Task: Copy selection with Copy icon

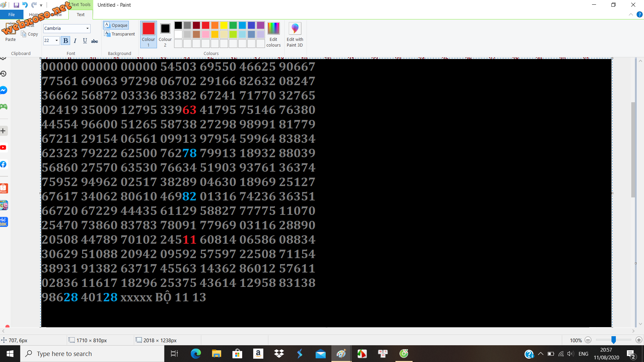Action: [x=30, y=34]
